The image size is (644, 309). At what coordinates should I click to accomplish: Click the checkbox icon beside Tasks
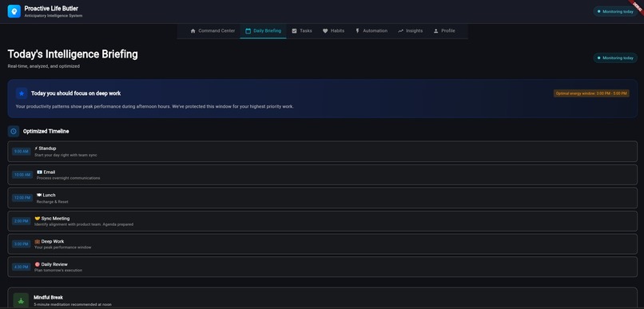[x=294, y=31]
